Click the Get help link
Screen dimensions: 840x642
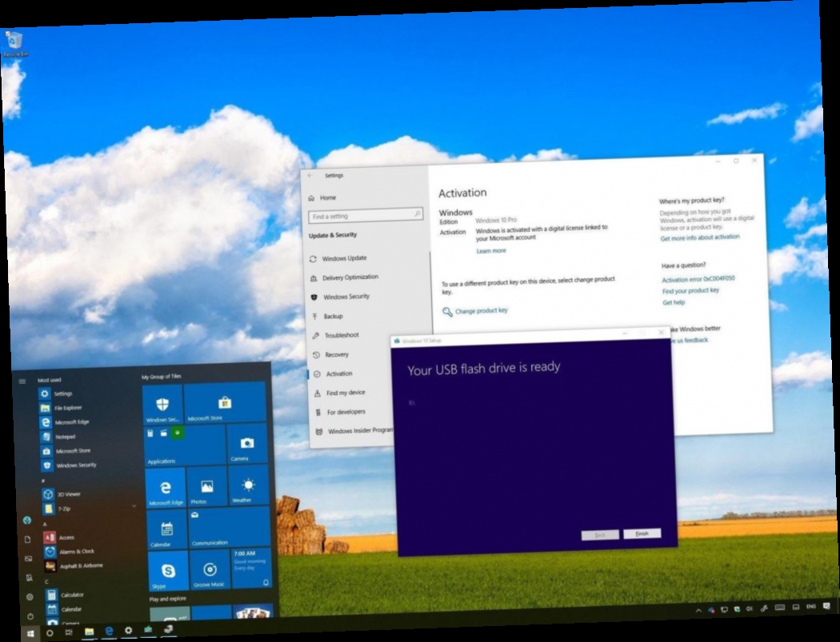pyautogui.click(x=674, y=302)
